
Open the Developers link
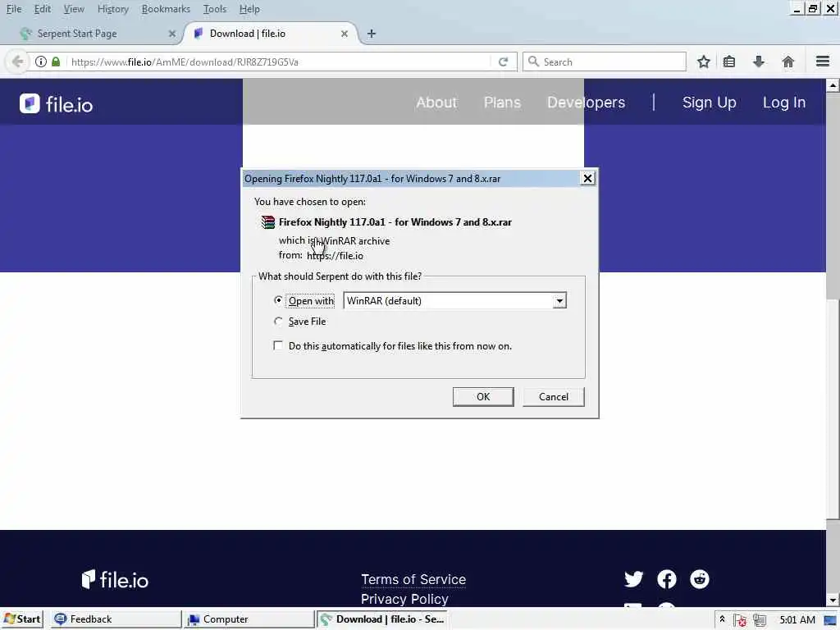(586, 103)
